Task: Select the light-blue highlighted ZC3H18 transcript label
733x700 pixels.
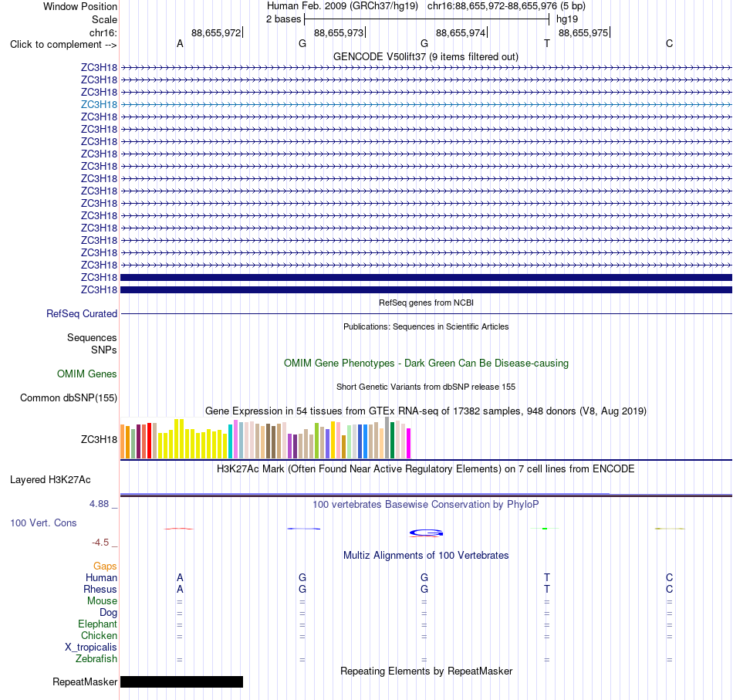Action: (x=99, y=104)
